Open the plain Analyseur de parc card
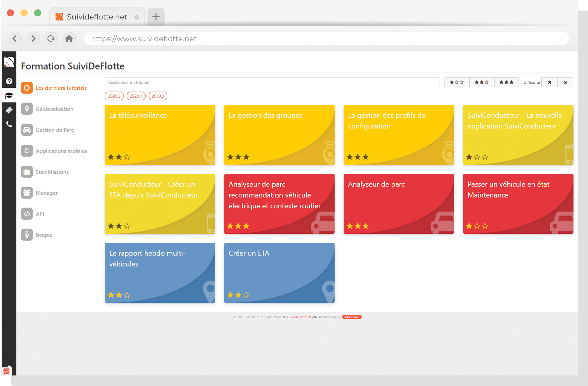Screen dimensions: 588x386 [399, 204]
